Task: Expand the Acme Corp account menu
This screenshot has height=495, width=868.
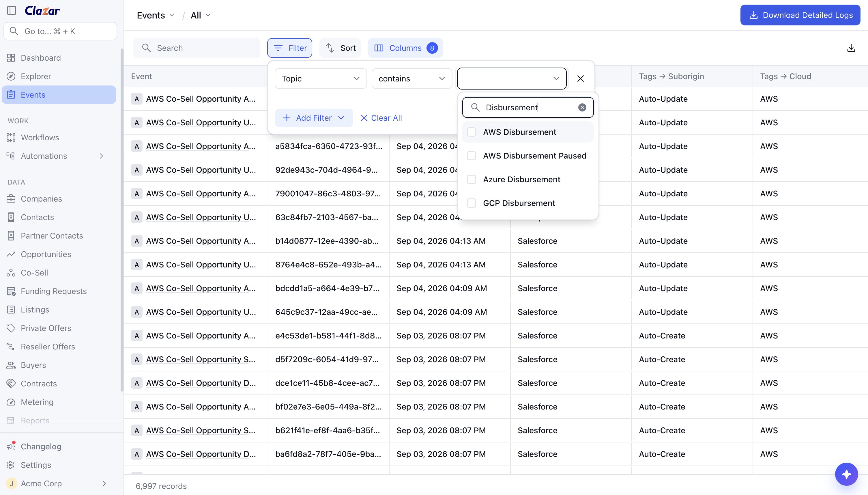Action: [104, 483]
